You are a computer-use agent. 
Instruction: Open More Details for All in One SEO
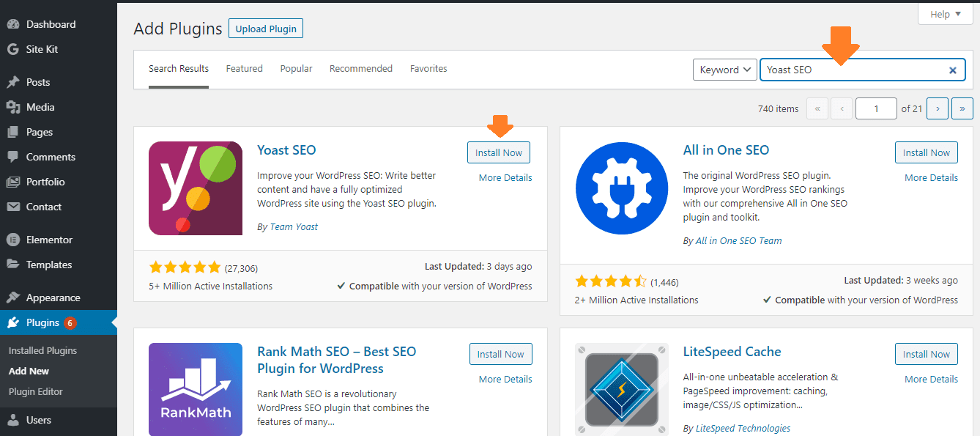click(x=931, y=177)
